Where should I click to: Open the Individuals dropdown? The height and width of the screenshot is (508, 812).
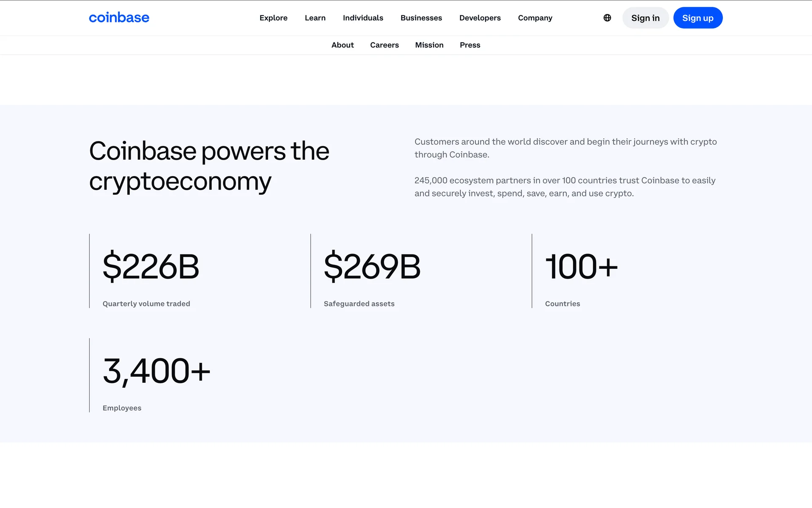[363, 18]
